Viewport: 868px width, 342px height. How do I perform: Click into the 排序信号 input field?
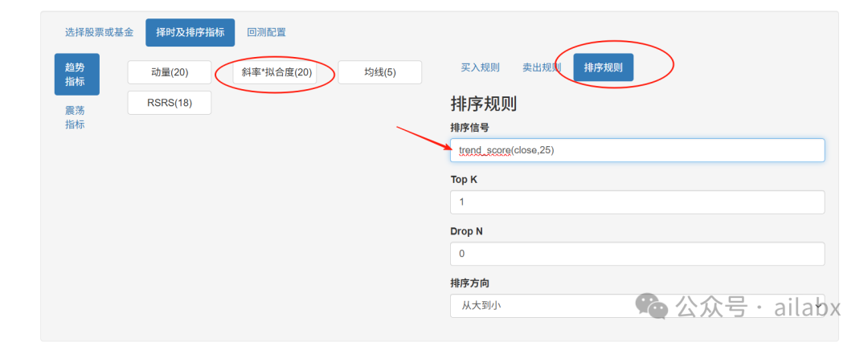click(x=637, y=150)
